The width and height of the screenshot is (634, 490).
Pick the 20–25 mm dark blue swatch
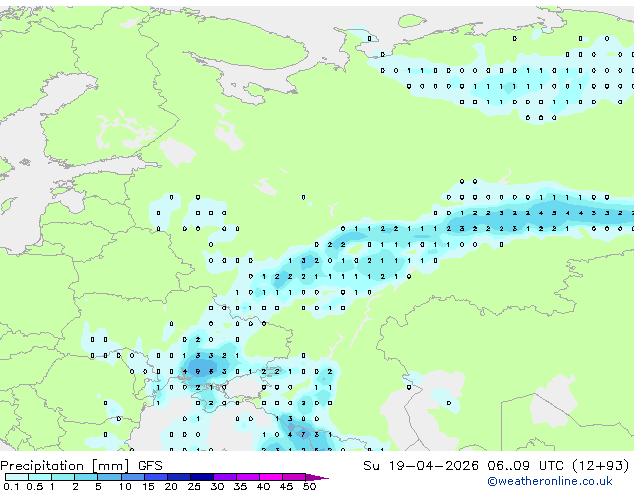click(x=179, y=477)
